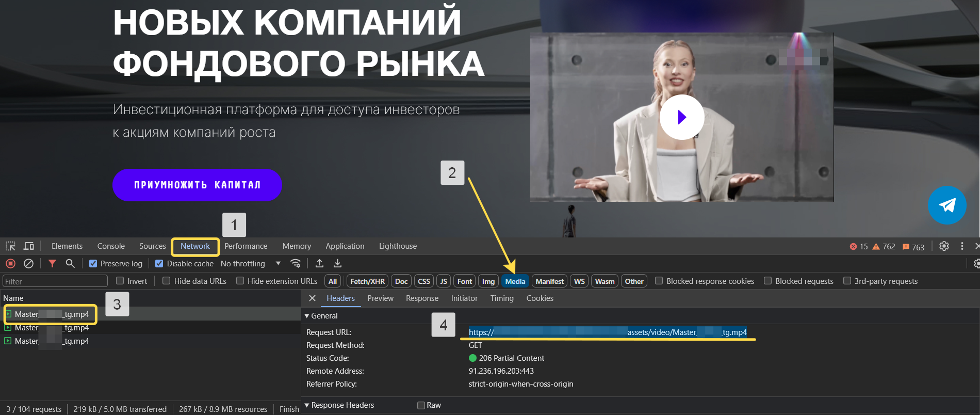Open the Cookies tab
The height and width of the screenshot is (415, 980).
coord(540,298)
